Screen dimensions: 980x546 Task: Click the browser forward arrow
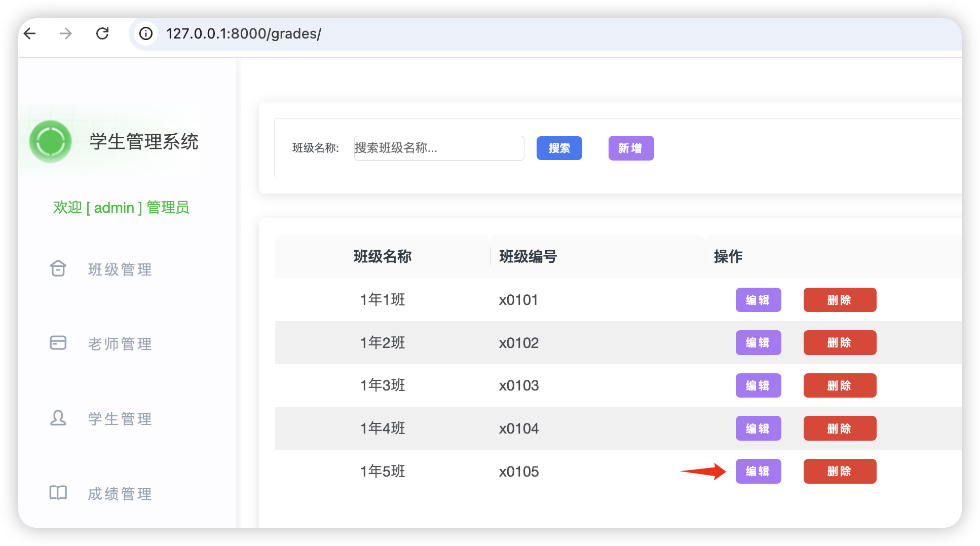click(x=66, y=33)
